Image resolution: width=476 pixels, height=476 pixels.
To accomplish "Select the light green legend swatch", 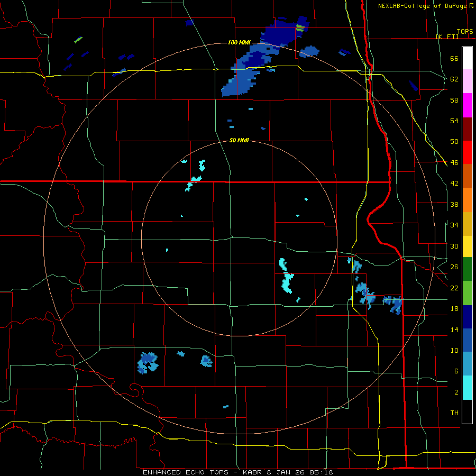I will 467,293.
